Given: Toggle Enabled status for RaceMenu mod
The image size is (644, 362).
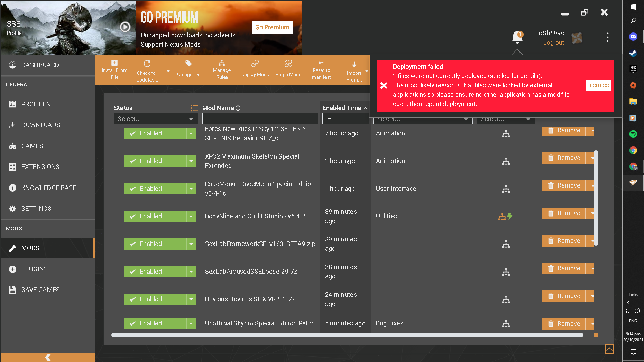Looking at the screenshot, I should point(155,189).
